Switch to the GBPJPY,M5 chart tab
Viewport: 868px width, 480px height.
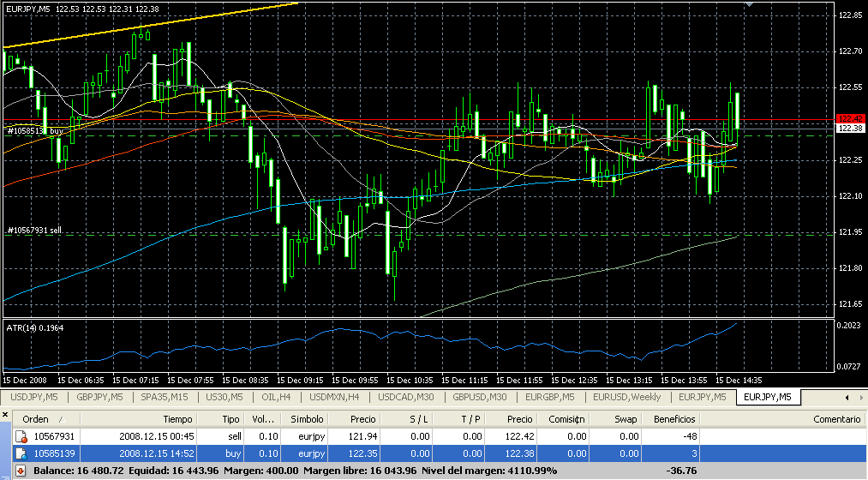click(99, 397)
